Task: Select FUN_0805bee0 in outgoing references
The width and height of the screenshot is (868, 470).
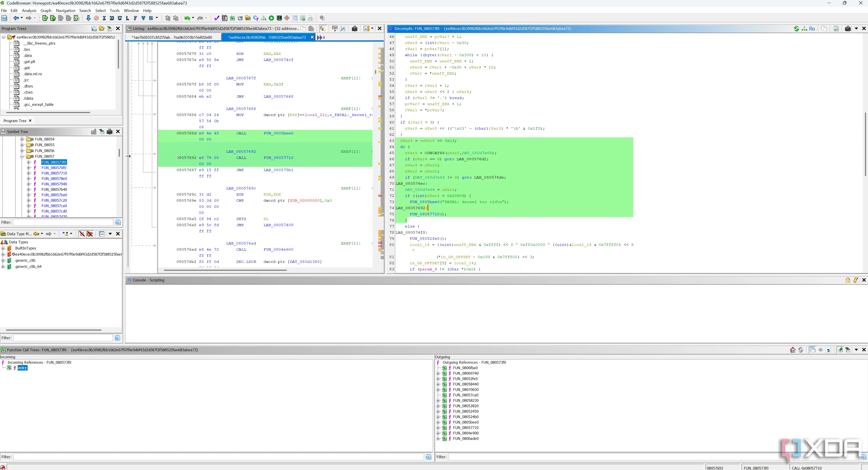Action: (466, 422)
